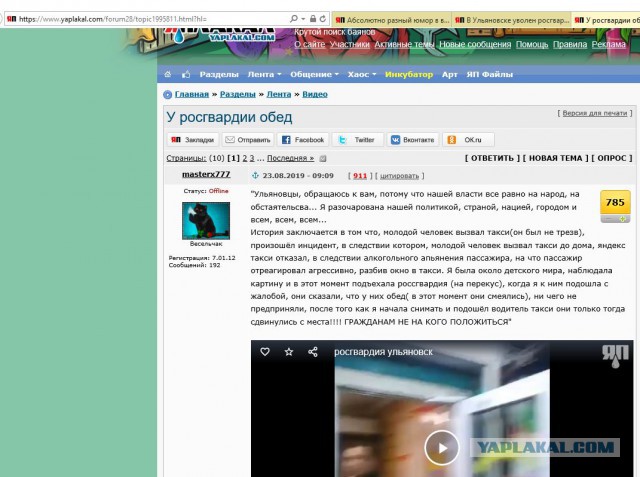This screenshot has height=477, width=640.
Task: Click the 911 report link
Action: (x=360, y=175)
